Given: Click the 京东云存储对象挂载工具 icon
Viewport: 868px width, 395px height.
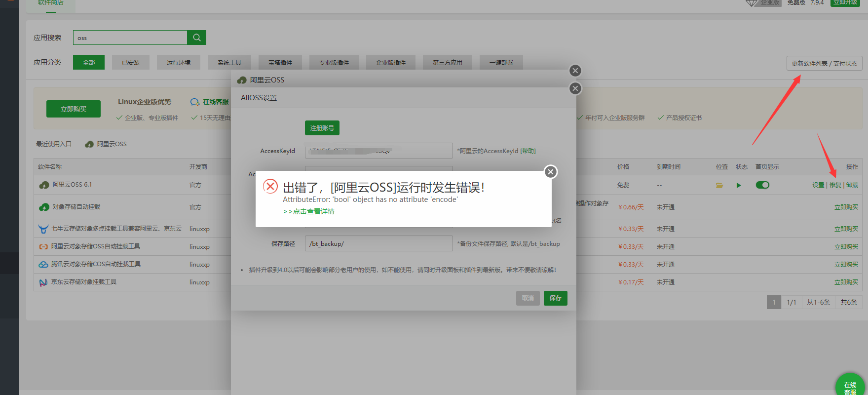Looking at the screenshot, I should [43, 282].
